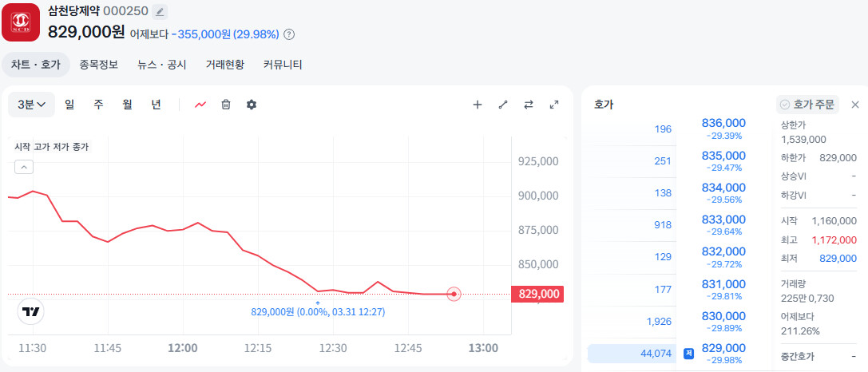Select the trend line drawing icon
The image size is (868, 372).
(x=502, y=105)
